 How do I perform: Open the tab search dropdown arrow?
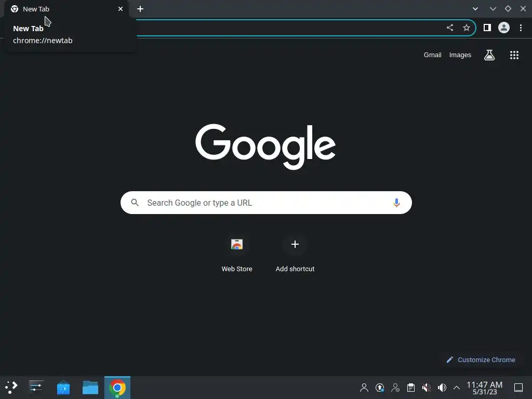click(475, 9)
